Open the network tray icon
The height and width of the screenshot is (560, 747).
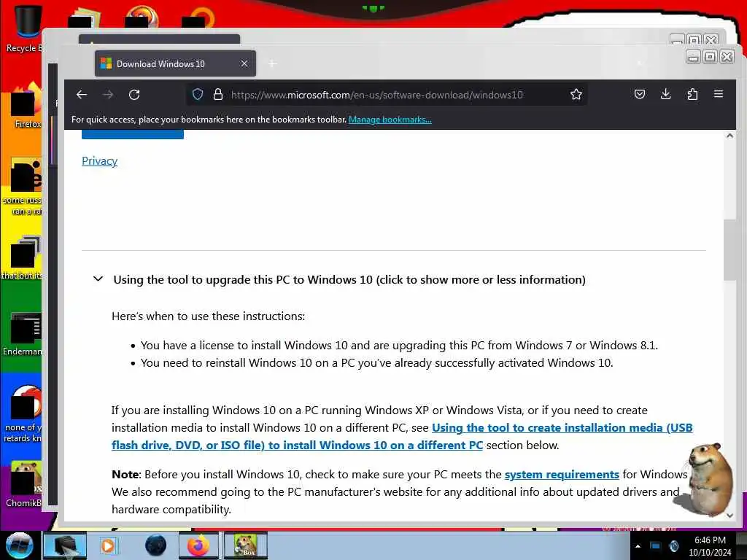click(x=656, y=546)
